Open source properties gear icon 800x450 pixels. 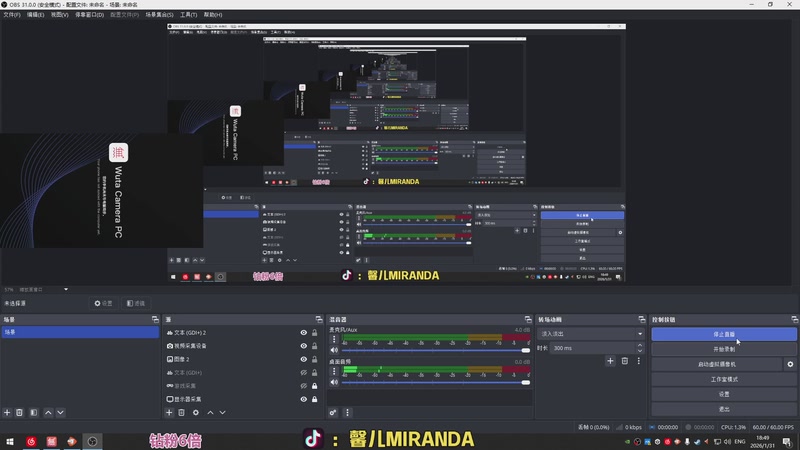(x=196, y=412)
